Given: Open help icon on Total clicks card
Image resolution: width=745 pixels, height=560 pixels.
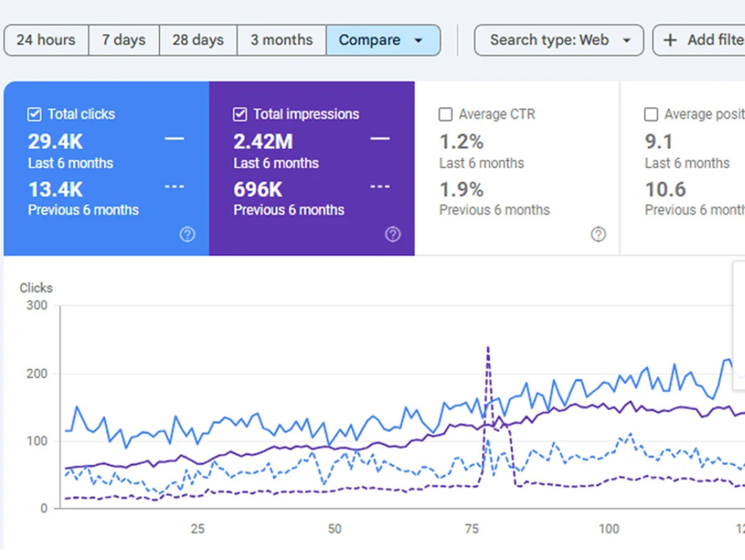Looking at the screenshot, I should [187, 235].
